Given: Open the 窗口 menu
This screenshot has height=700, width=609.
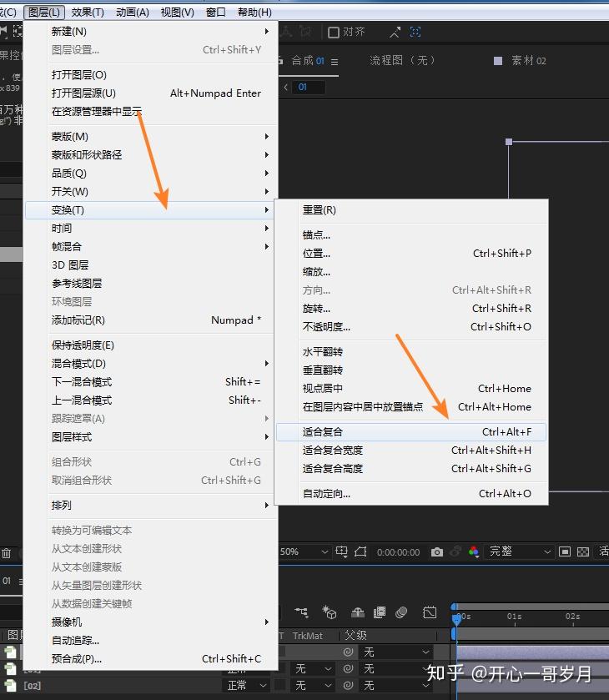Looking at the screenshot, I should (x=215, y=12).
